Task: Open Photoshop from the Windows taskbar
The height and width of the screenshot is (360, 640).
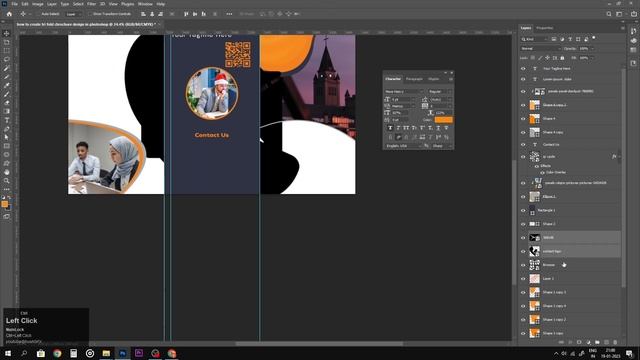Action: 122,353
